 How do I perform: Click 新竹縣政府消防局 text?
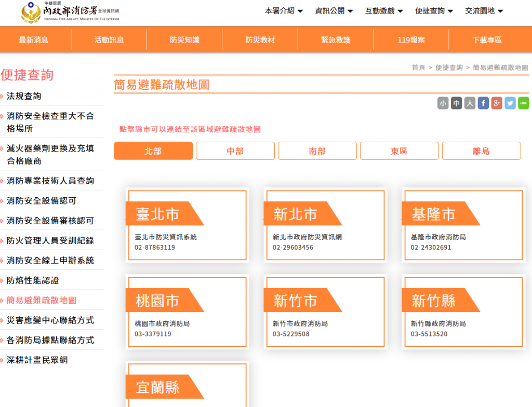438,323
